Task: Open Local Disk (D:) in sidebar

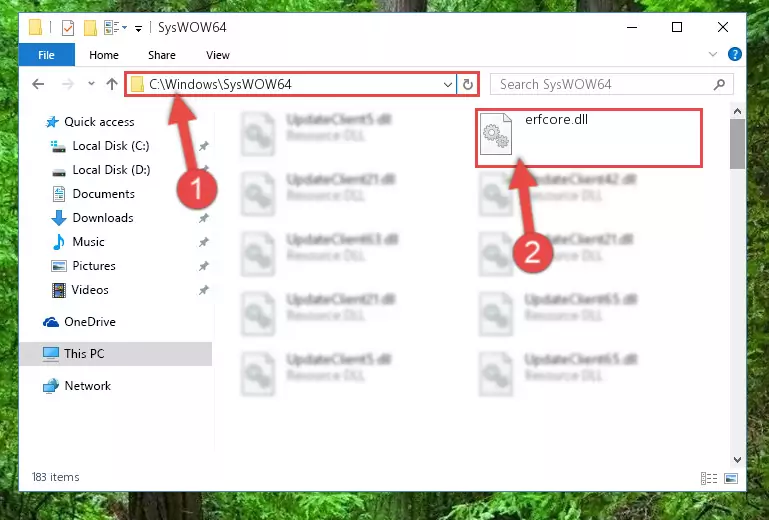Action: pos(111,170)
